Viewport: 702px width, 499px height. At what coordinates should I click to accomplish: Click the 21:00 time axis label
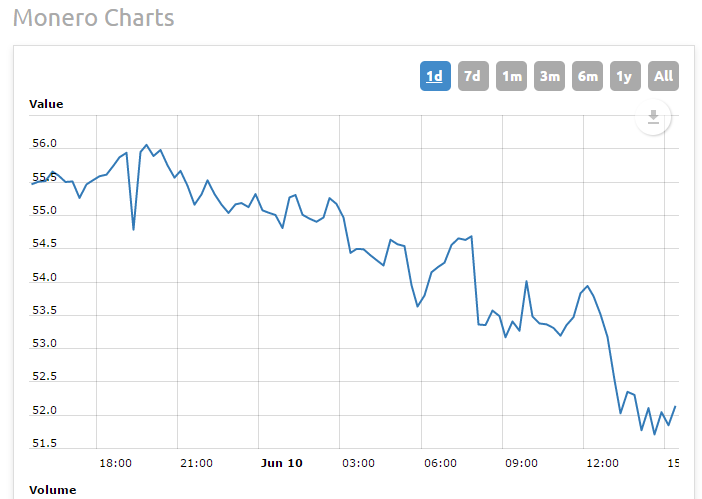click(x=196, y=463)
